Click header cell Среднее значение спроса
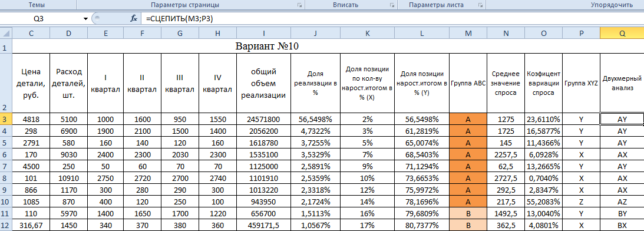Viewport: 644px width, 231px height. point(506,84)
